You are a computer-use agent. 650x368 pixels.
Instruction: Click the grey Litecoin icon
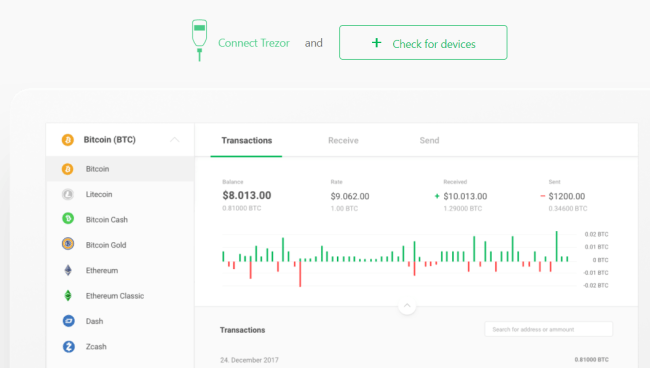coord(68,194)
